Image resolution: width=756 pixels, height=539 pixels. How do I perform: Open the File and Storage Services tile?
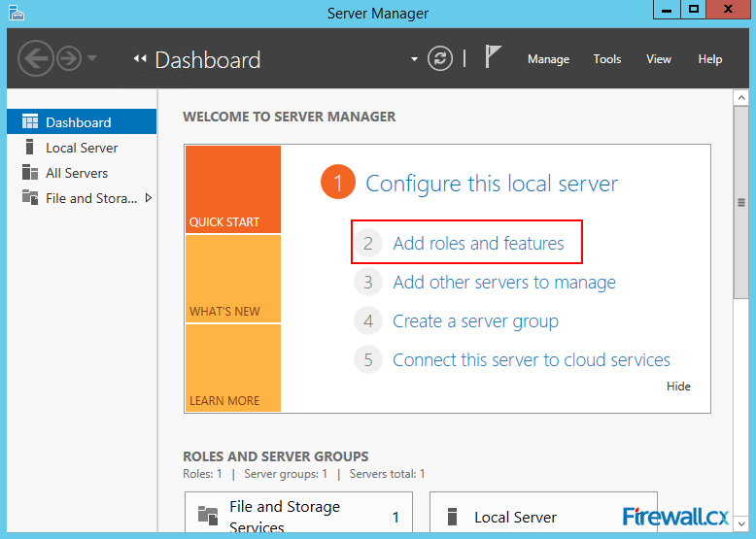(x=298, y=512)
